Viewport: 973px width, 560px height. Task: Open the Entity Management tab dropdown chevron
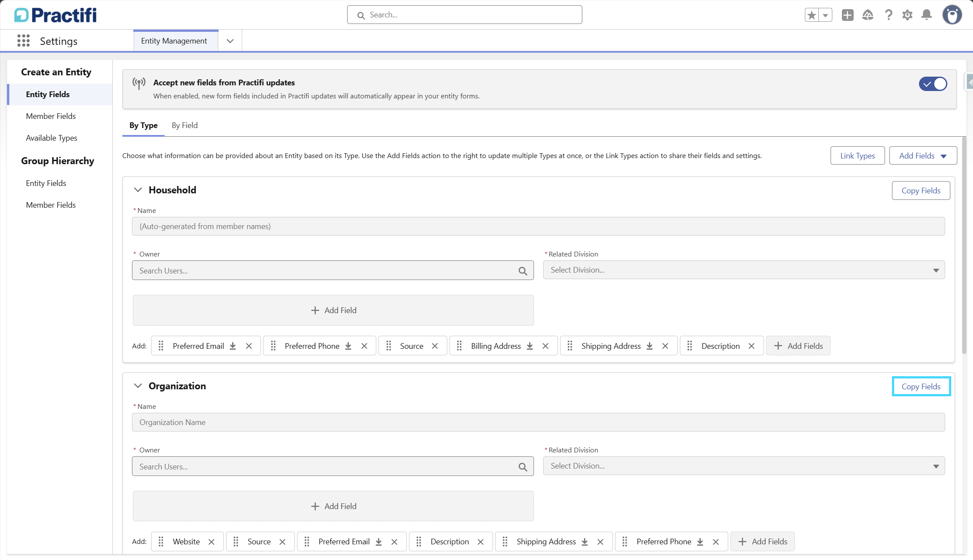[x=230, y=41]
